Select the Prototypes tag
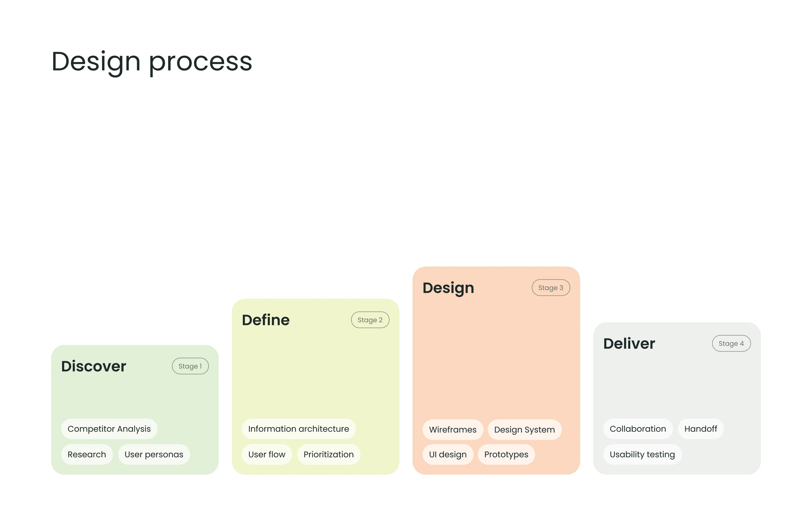Screen dimensions: 812x516 point(506,455)
